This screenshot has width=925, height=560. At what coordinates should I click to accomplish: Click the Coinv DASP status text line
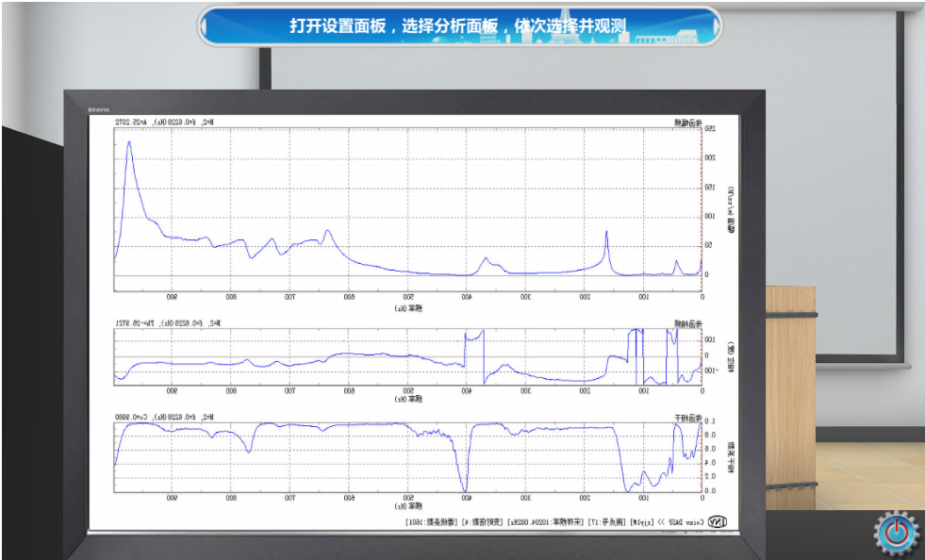tap(554, 521)
